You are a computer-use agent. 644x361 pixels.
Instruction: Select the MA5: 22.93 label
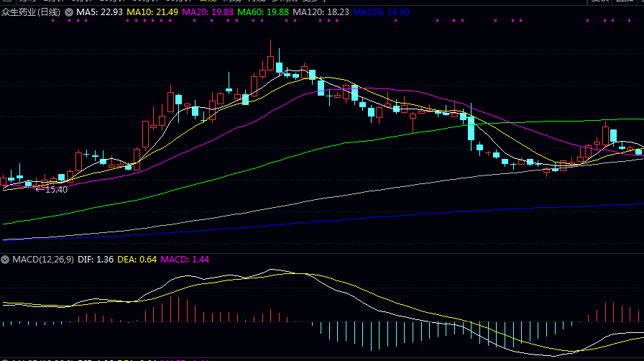[x=99, y=12]
